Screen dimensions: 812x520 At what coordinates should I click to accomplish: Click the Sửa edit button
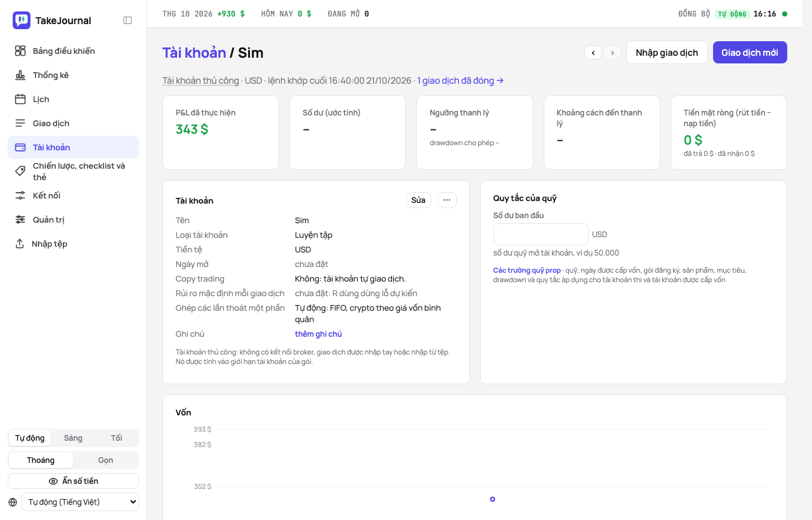coord(418,200)
